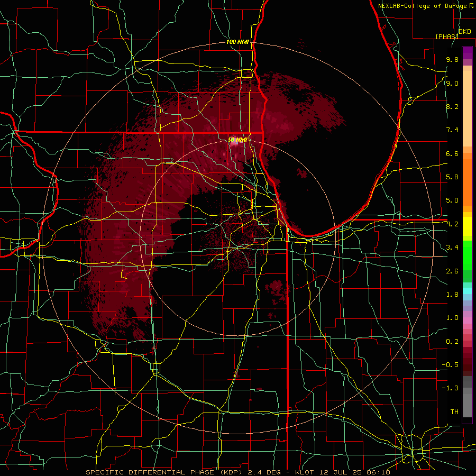Pick the bright yellow legend color segment
This screenshot has width=476, height=476.
(467, 226)
